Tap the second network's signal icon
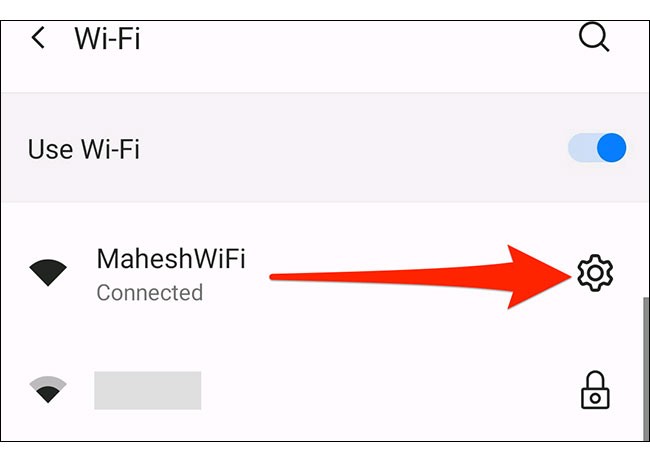650x462 pixels. pos(49,390)
